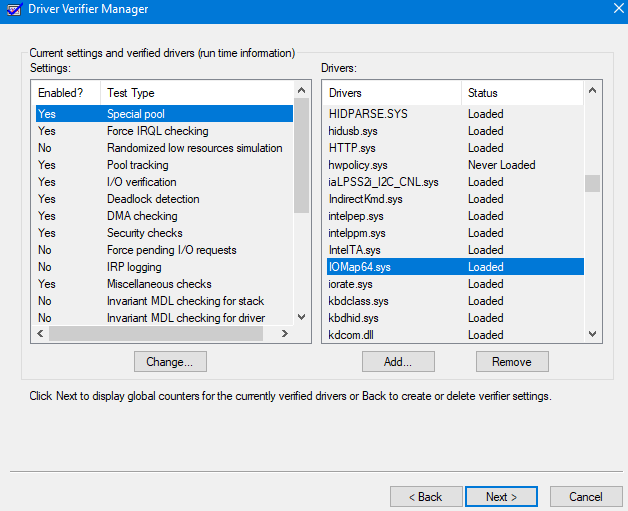Select IndirectKmd.sys driver

[x=455, y=199]
